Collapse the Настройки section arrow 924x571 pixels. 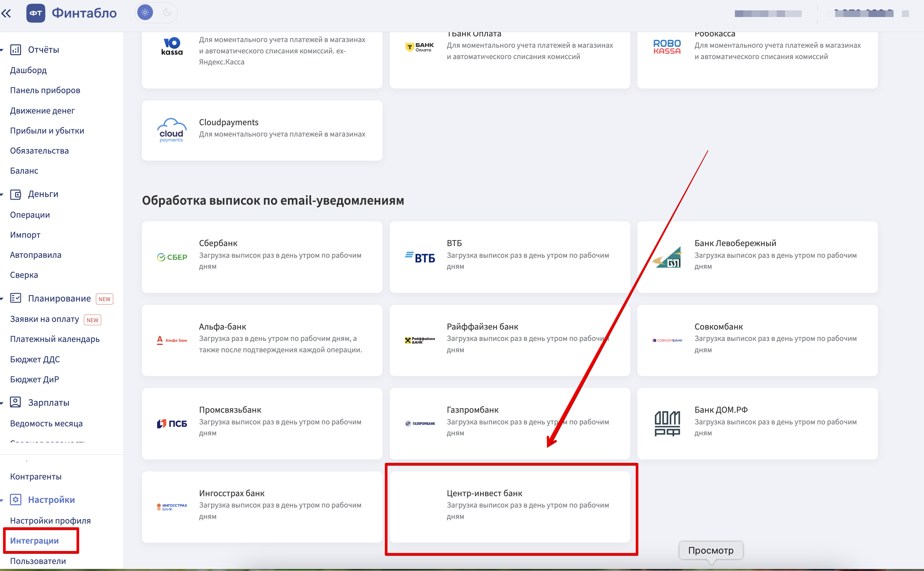click(x=2, y=501)
